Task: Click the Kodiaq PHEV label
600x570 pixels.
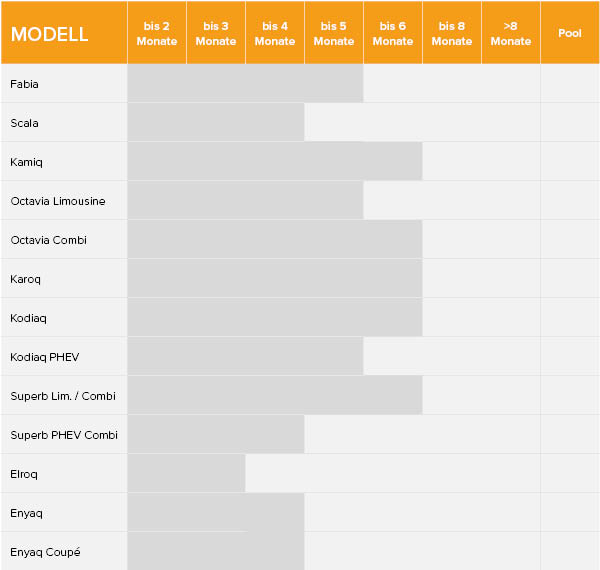Action: coord(45,357)
